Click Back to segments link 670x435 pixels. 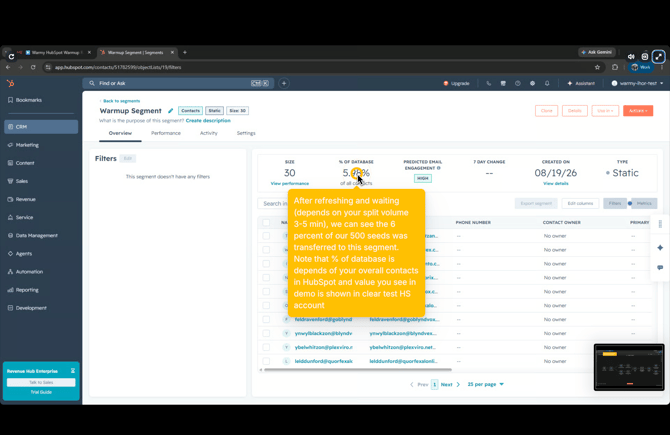pyautogui.click(x=120, y=101)
